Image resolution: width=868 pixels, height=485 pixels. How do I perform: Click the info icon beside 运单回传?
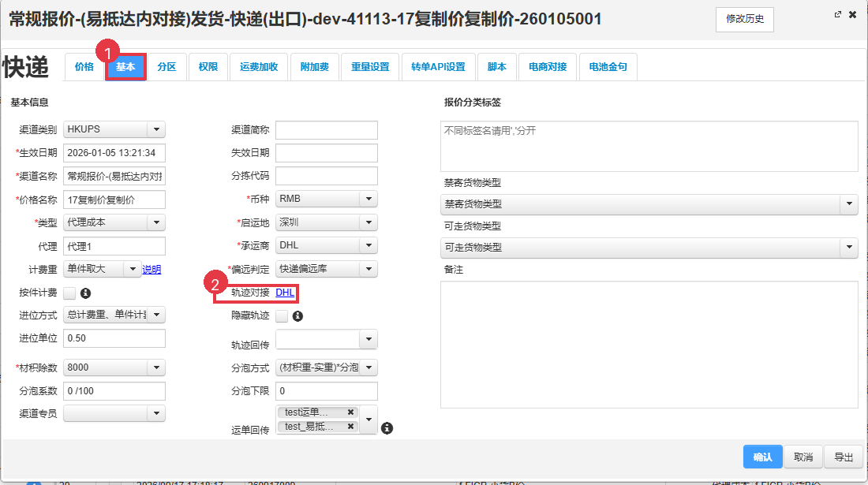(x=387, y=428)
